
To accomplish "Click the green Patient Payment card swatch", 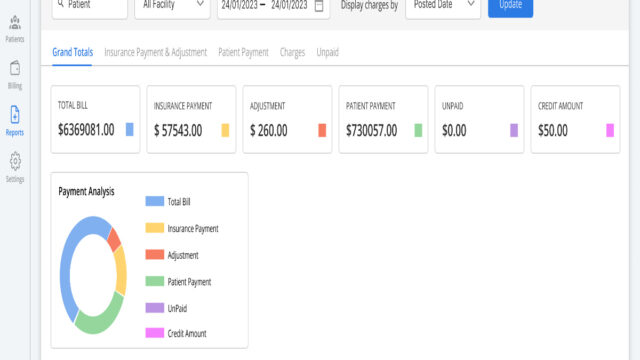I will click(418, 130).
